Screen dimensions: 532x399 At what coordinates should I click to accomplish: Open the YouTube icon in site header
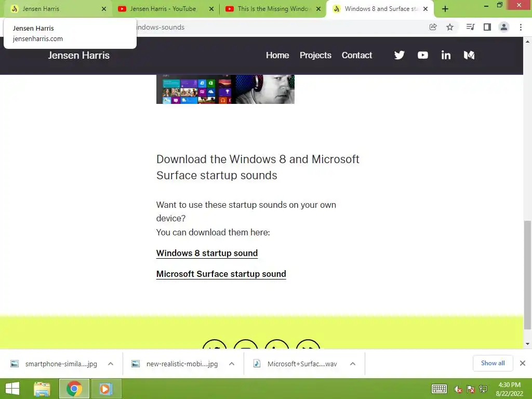pos(422,55)
